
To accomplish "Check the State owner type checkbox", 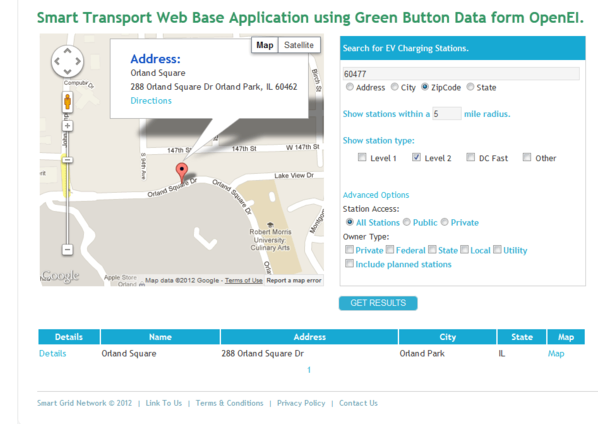I will 432,249.
